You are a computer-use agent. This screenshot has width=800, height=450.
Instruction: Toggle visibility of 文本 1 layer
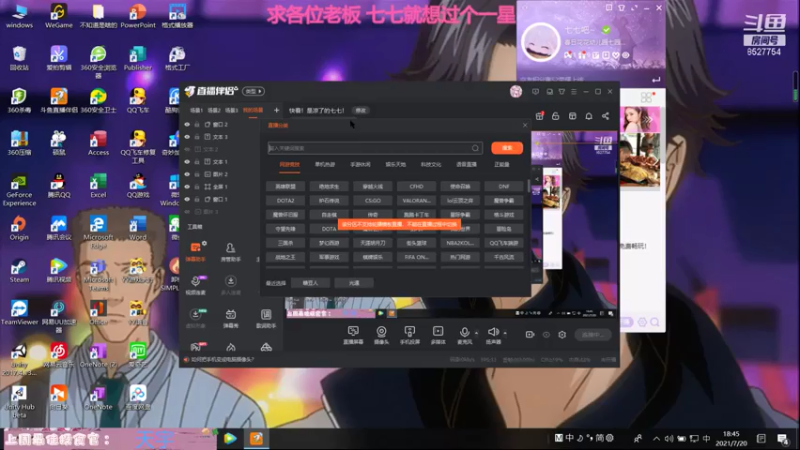tap(187, 162)
